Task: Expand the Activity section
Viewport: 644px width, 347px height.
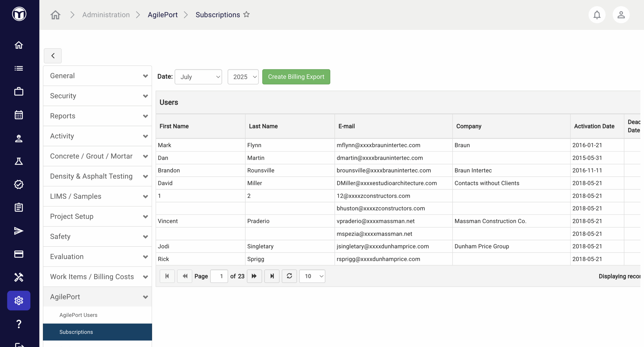Action: click(98, 136)
